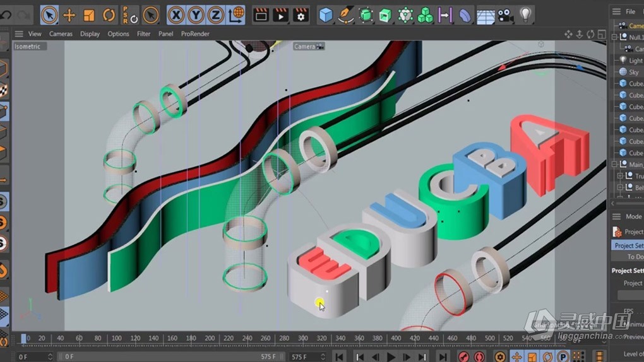Image resolution: width=644 pixels, height=362 pixels.
Task: Open the Edit Render Settings icon
Action: click(x=301, y=15)
